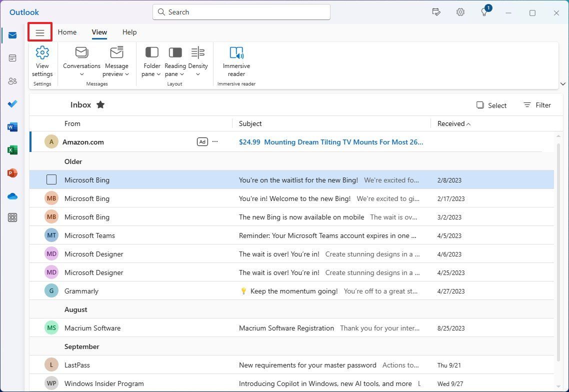The image size is (569, 392).
Task: Open OneDrive from the sidebar
Action: click(12, 196)
